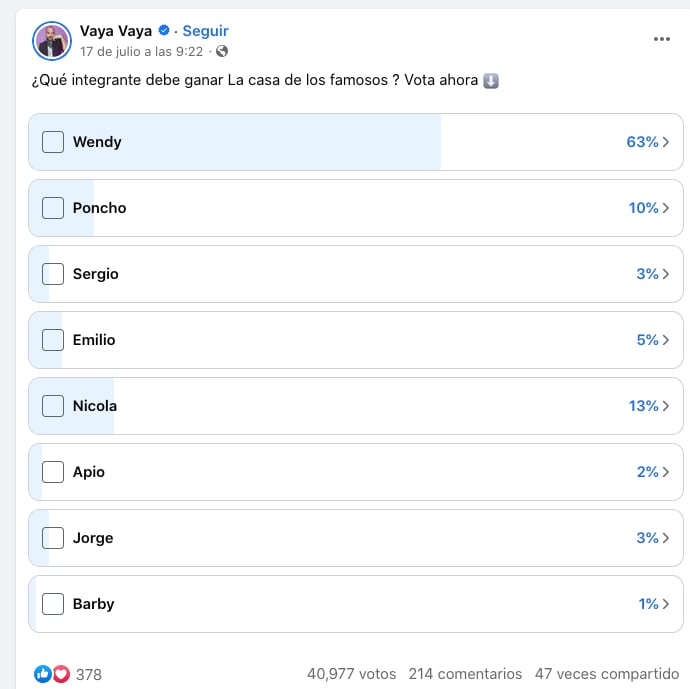Expand the Emilio 5% results arrow

666,340
